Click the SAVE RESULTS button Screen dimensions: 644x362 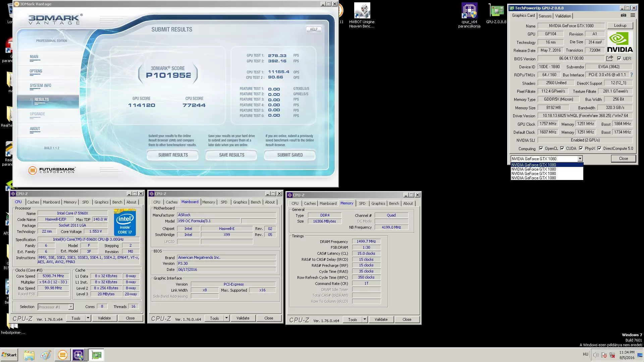pyautogui.click(x=231, y=155)
